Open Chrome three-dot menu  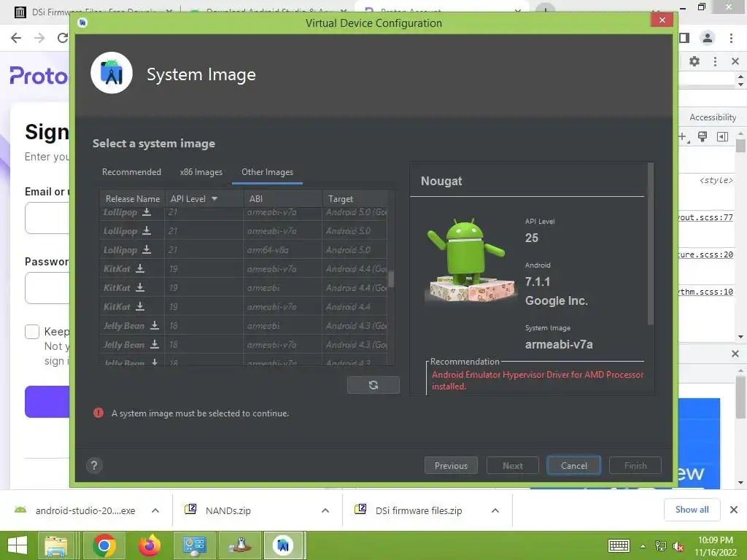click(731, 38)
